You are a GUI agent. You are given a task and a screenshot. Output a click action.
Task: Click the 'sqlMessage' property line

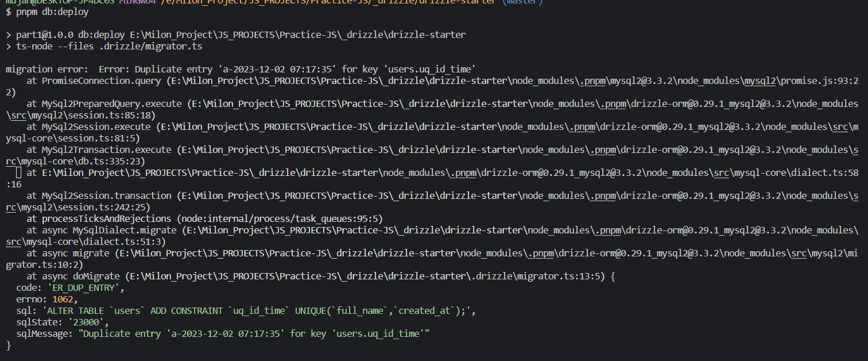tap(223, 333)
